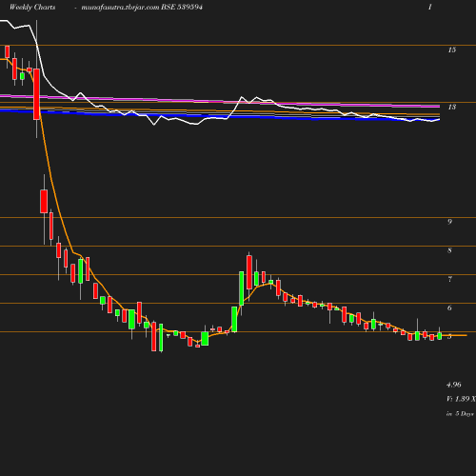
Task: Click the price axis label "9"
Action: pos(449,222)
